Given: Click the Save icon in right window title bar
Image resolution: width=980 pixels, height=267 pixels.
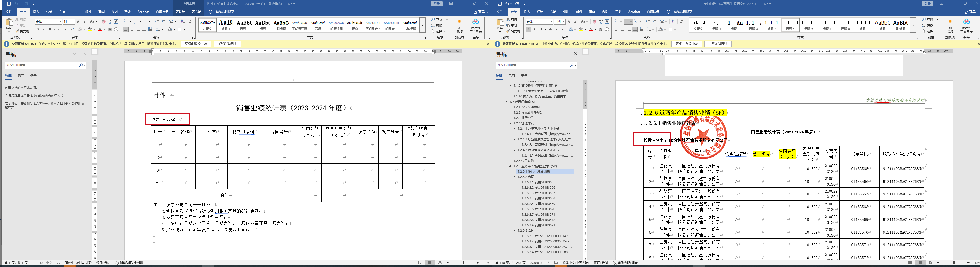Looking at the screenshot, I should tap(499, 4).
